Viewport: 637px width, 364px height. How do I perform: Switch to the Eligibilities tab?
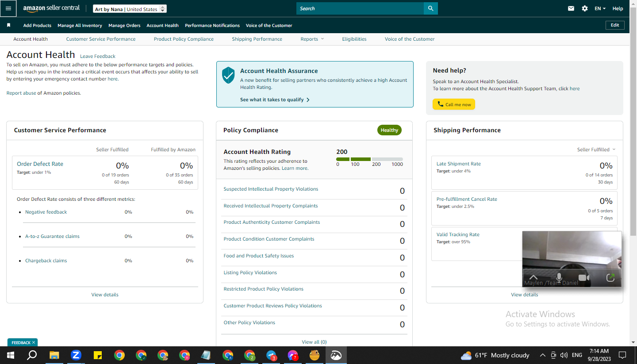pos(354,39)
